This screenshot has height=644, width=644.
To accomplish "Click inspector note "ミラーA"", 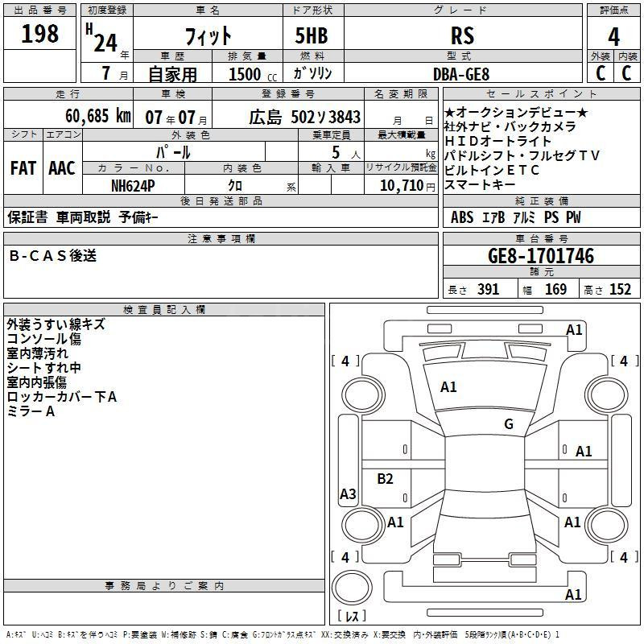I will pyautogui.click(x=31, y=411).
